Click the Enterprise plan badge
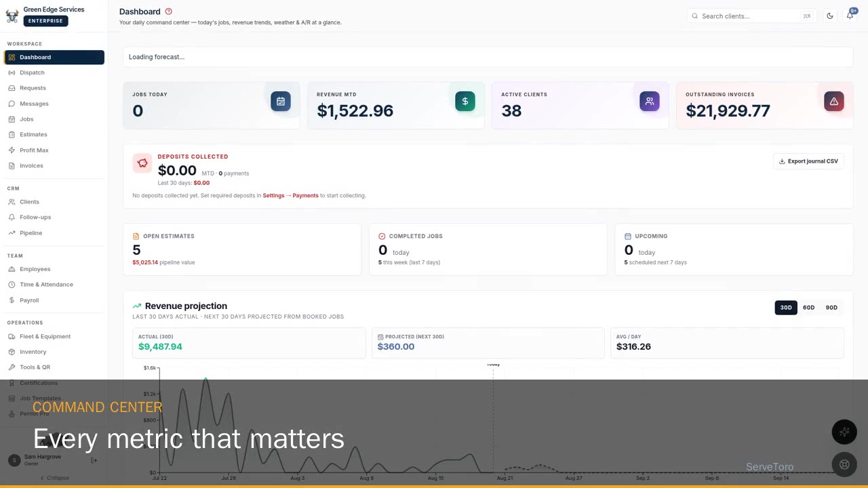This screenshot has width=868, height=488. click(x=45, y=21)
